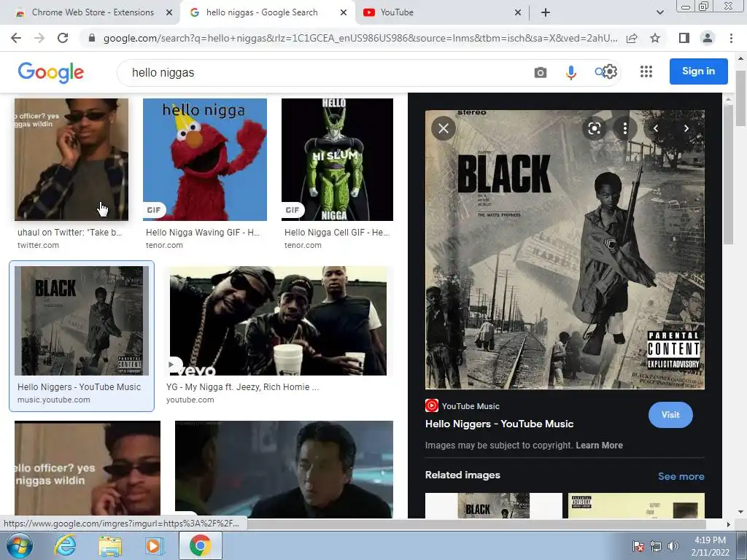Open Windows Media Player from the taskbar
Image resolution: width=747 pixels, height=560 pixels.
pos(154,545)
